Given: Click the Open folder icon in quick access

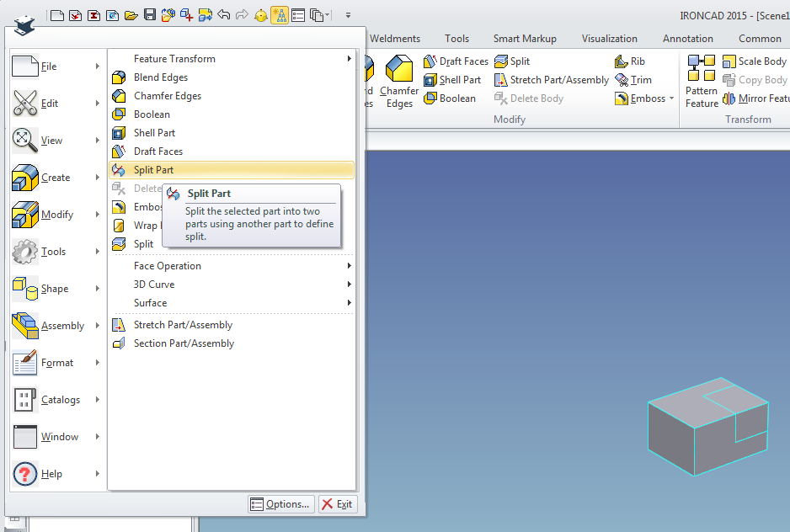Looking at the screenshot, I should pyautogui.click(x=131, y=15).
